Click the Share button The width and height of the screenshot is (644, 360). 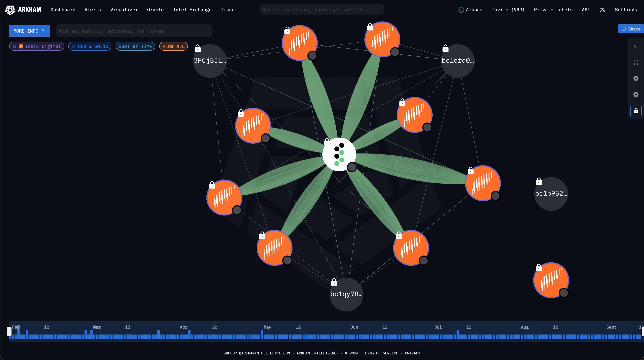(x=631, y=29)
